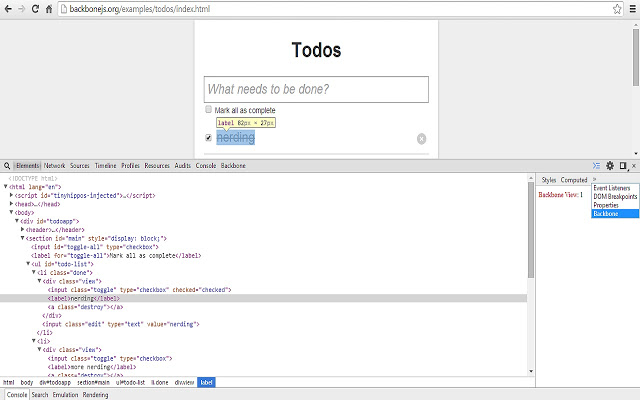This screenshot has height=400, width=640.
Task: Open the Rendering drawer tab
Action: point(96,395)
